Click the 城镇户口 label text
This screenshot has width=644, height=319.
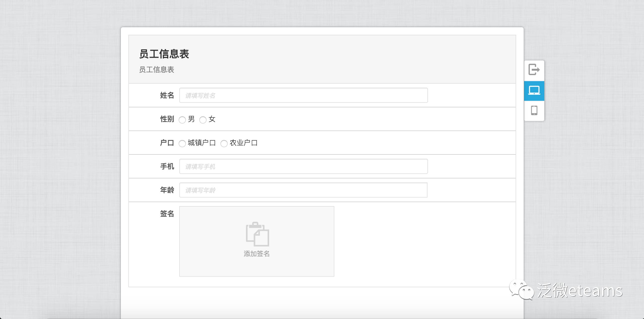[202, 143]
